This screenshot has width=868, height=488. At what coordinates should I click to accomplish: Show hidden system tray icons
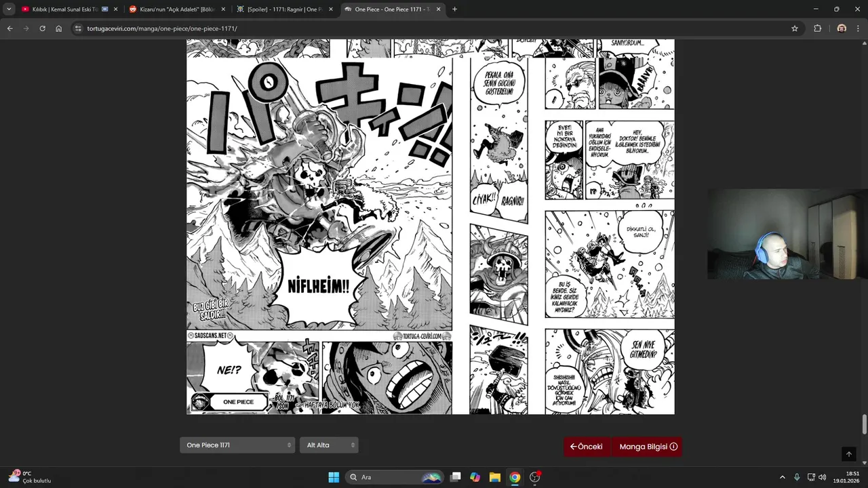[782, 477]
